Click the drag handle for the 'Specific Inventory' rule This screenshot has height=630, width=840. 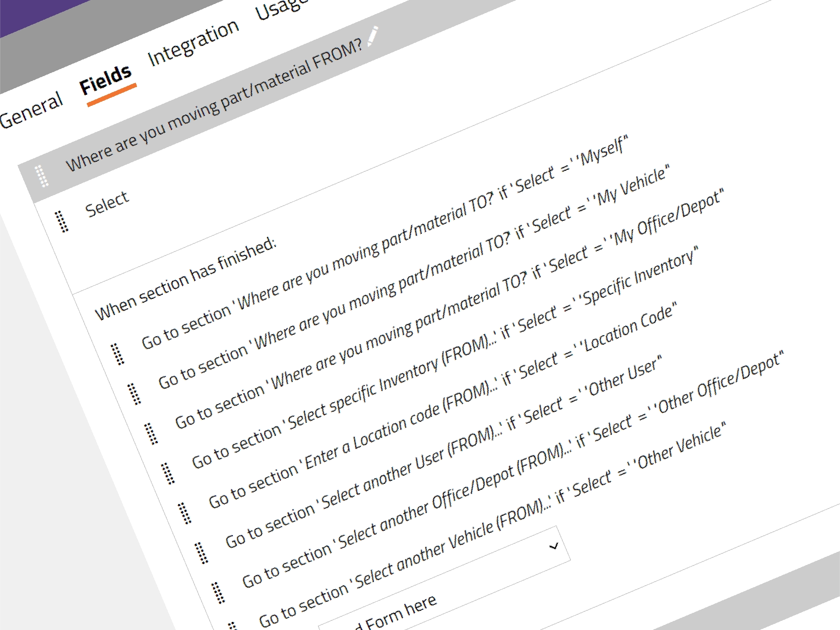pyautogui.click(x=168, y=474)
